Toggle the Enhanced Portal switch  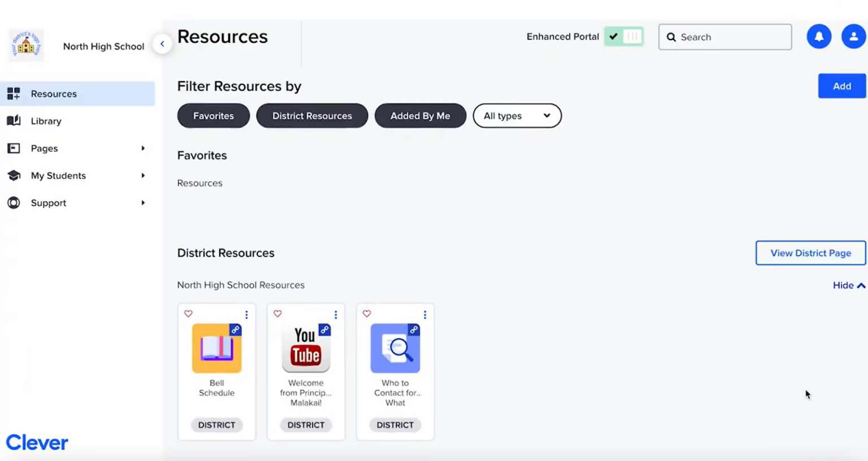pos(623,36)
